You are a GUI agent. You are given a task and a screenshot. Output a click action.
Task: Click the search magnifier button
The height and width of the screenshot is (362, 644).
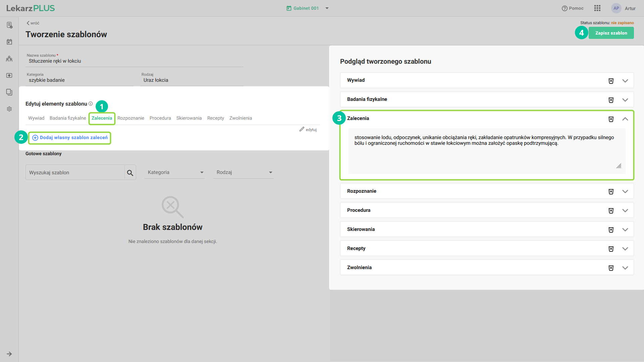click(130, 173)
